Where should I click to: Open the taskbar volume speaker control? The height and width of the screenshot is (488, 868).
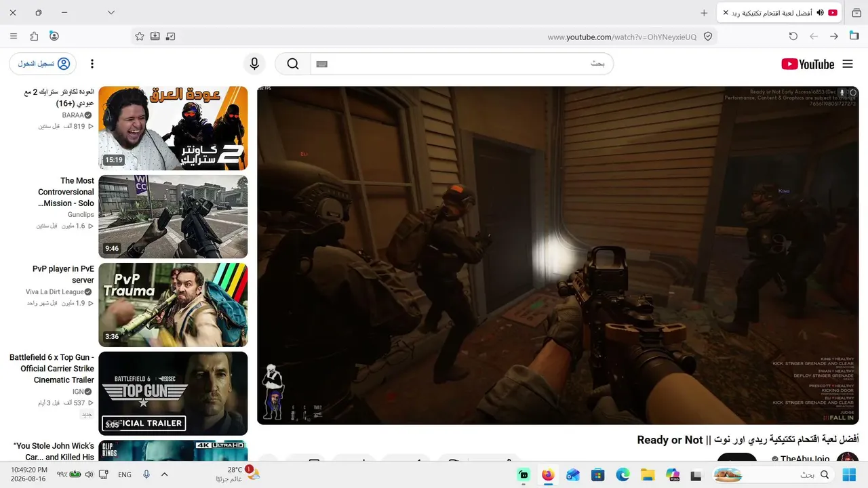(89, 474)
